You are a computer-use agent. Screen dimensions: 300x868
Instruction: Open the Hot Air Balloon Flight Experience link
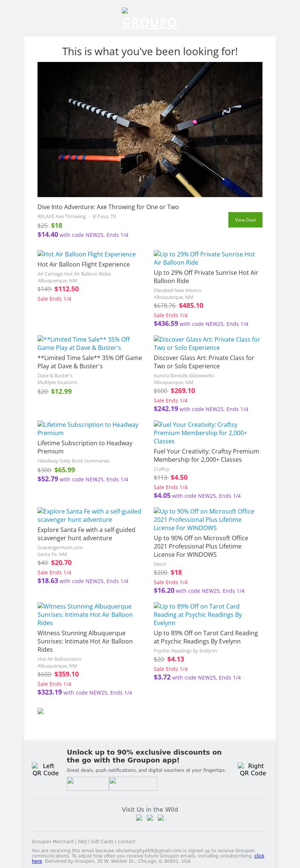pos(87,254)
